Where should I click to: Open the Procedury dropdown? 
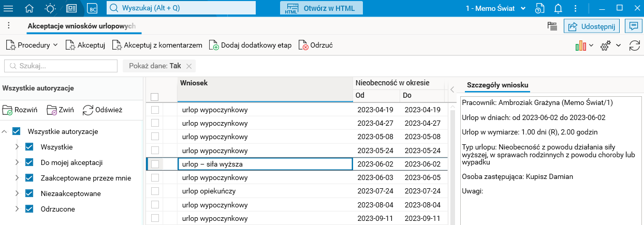[x=32, y=45]
